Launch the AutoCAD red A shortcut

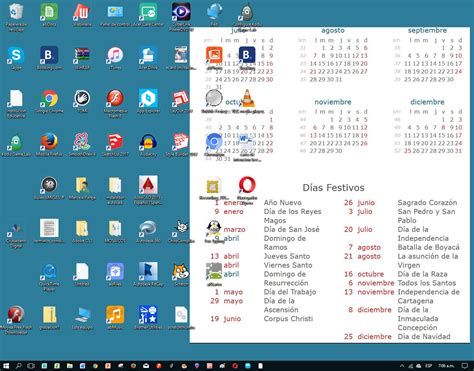tap(148, 184)
